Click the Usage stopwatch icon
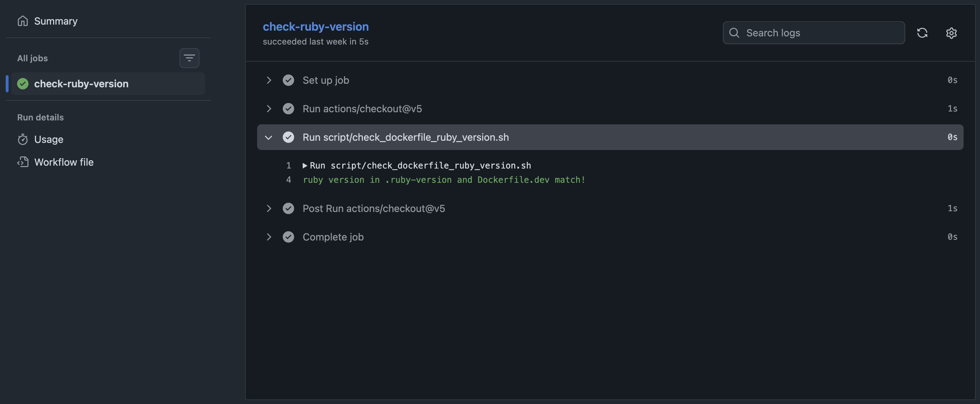This screenshot has width=980, height=404. (x=23, y=139)
